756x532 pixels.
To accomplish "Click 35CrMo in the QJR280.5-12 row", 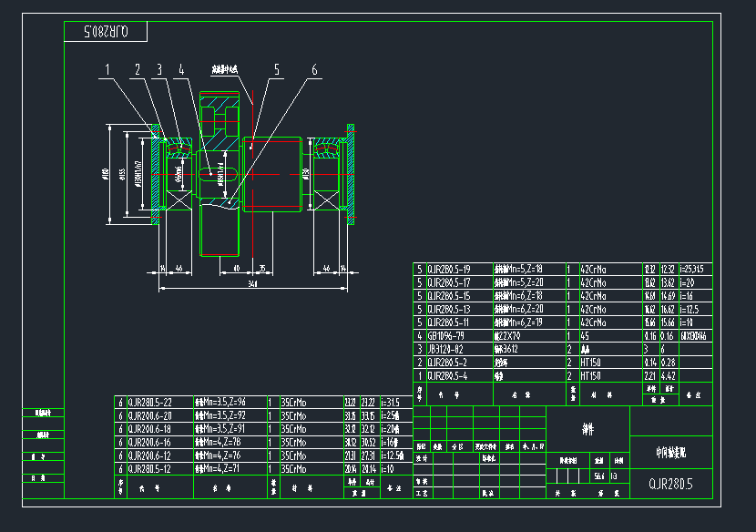I will point(312,469).
